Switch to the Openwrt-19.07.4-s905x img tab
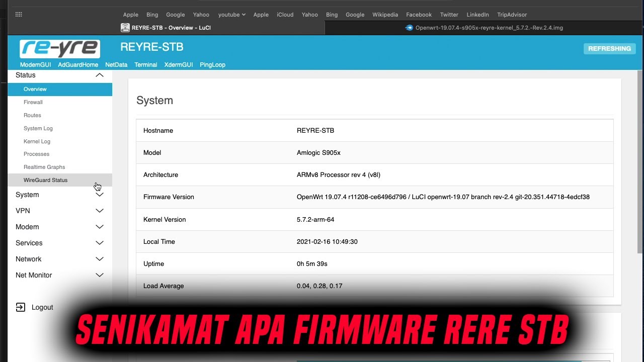This screenshot has width=644, height=362. [484, 28]
